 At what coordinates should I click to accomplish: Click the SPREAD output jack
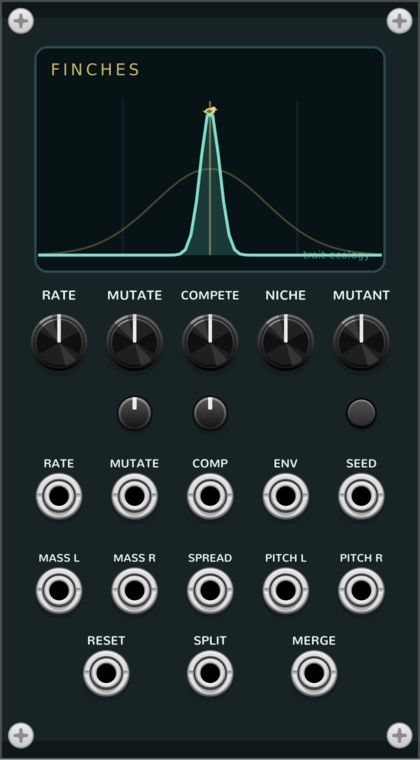click(210, 590)
